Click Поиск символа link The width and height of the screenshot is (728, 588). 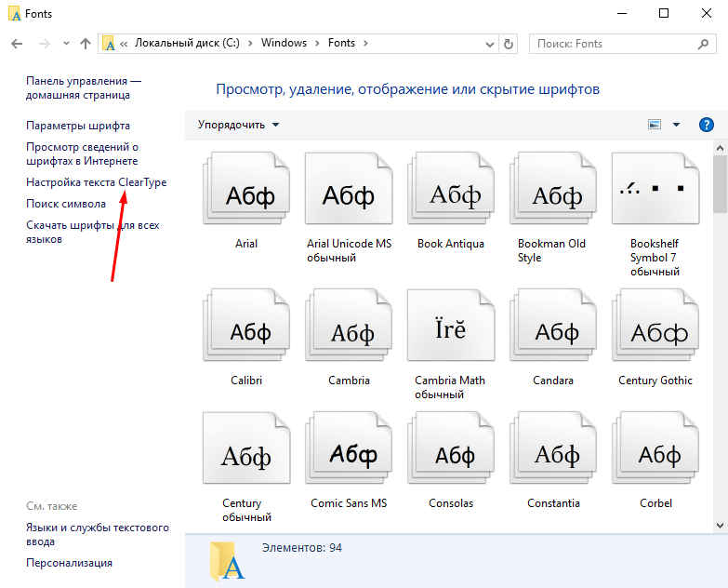point(66,203)
